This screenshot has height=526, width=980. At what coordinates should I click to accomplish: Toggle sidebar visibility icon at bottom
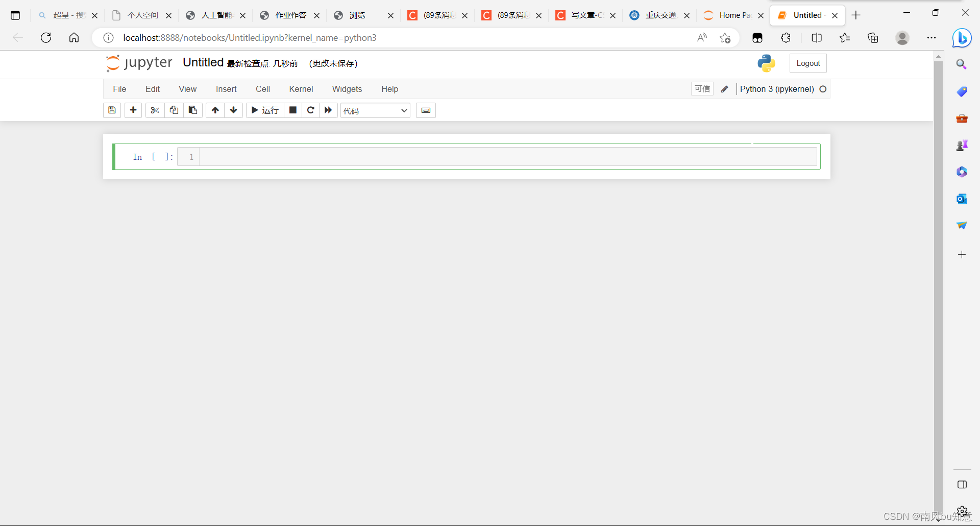(x=962, y=484)
